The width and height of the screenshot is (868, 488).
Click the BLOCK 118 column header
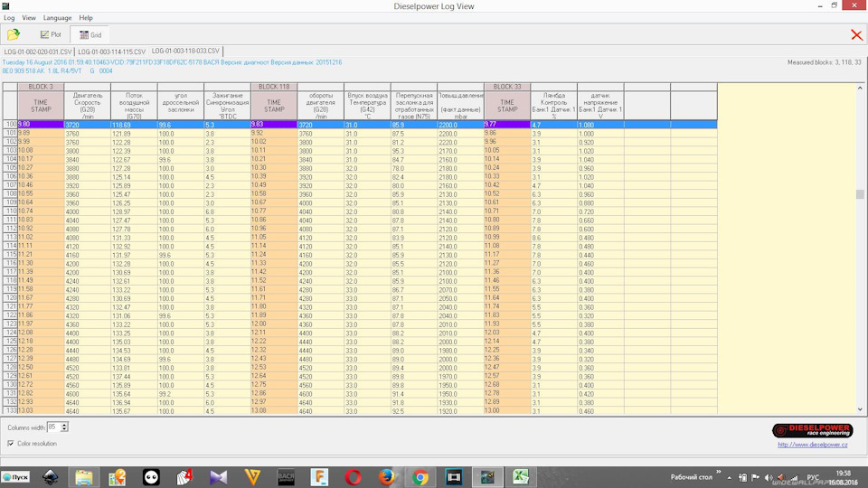[273, 87]
